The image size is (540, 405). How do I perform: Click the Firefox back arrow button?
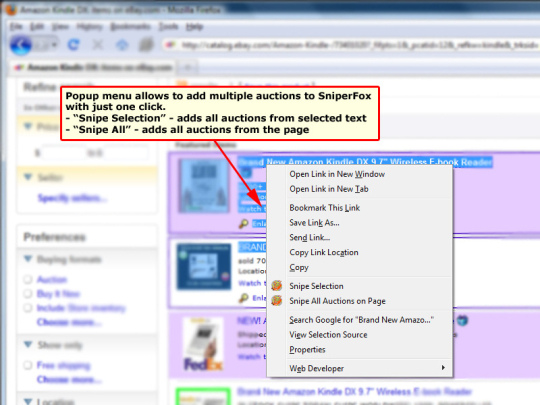(21, 45)
